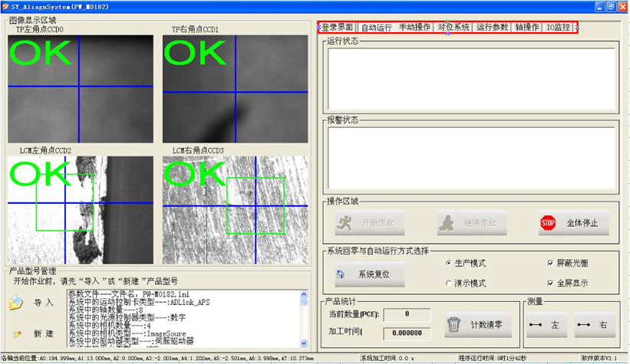Screen dimensions: 630x364
Task: Click the LCM右角点CCD3 camera image
Action: point(234,206)
